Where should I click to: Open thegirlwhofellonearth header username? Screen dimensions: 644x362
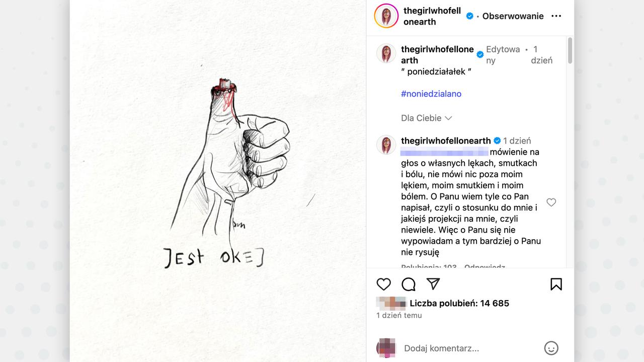point(432,16)
